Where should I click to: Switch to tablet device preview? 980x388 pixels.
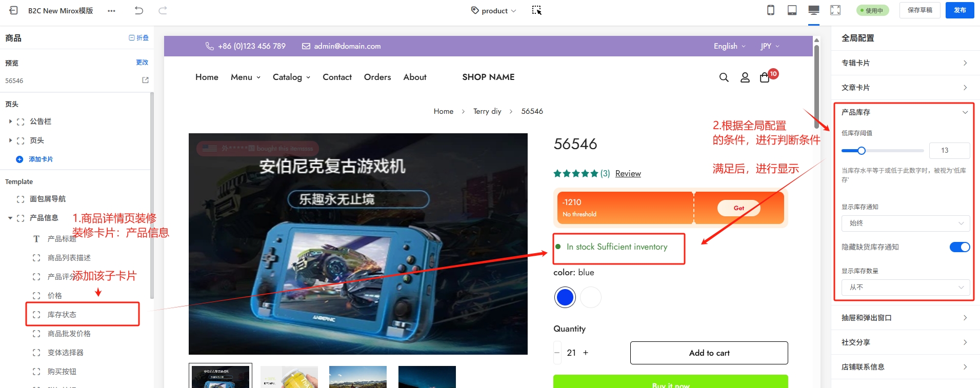tap(792, 10)
